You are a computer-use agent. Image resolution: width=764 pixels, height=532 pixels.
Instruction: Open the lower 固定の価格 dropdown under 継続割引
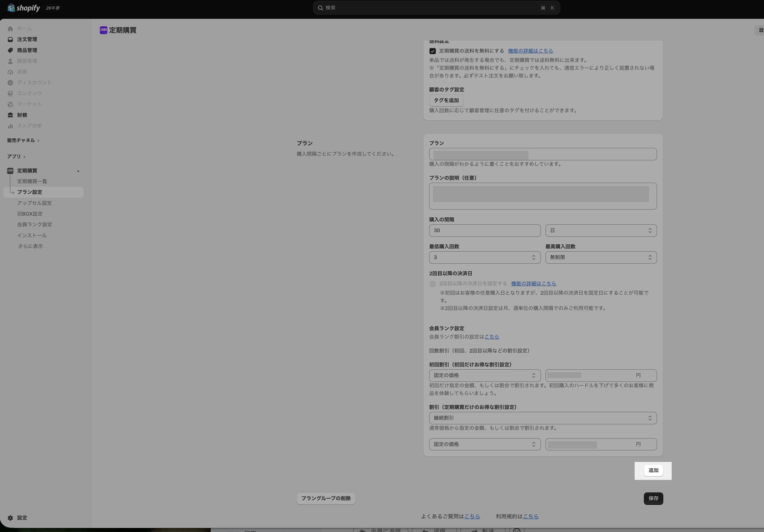click(485, 444)
